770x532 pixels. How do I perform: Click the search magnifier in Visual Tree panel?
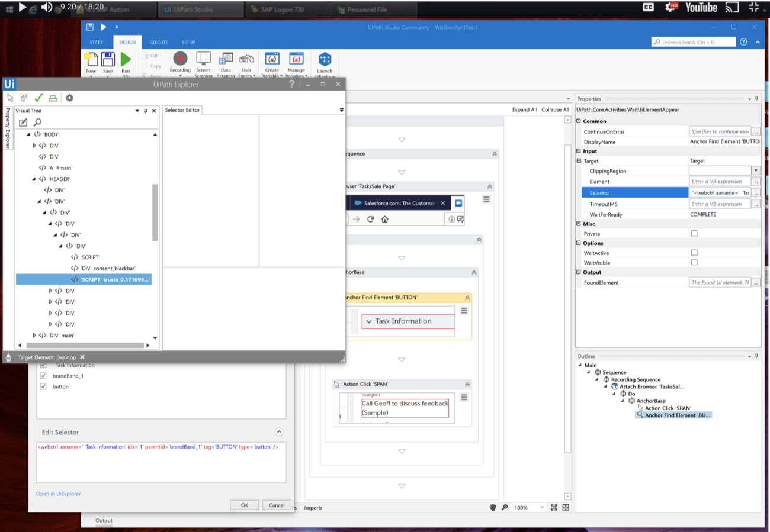(x=37, y=122)
